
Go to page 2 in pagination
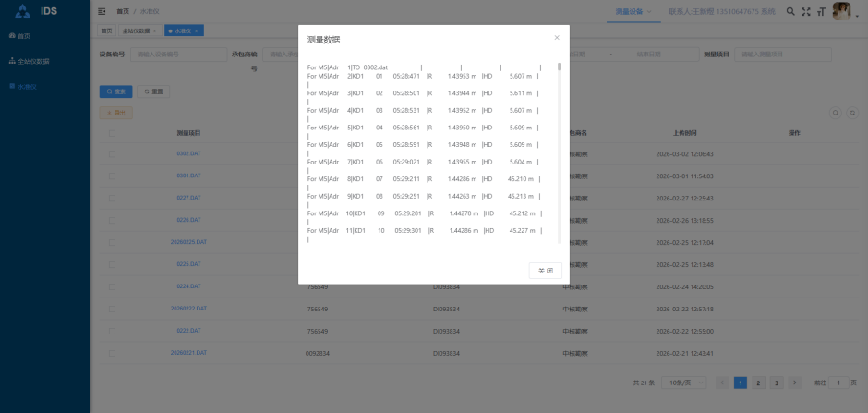coord(758,383)
